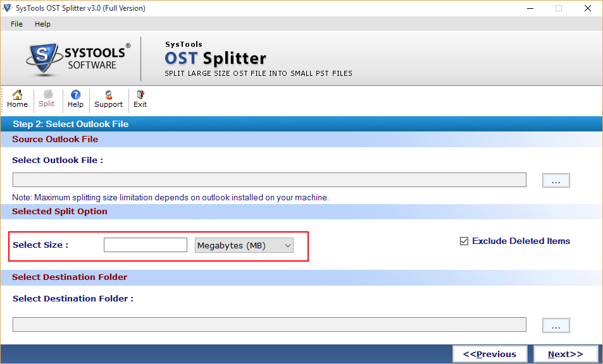Click the 'Source Outlook File' section label
Image resolution: width=603 pixels, height=364 pixels.
point(55,140)
